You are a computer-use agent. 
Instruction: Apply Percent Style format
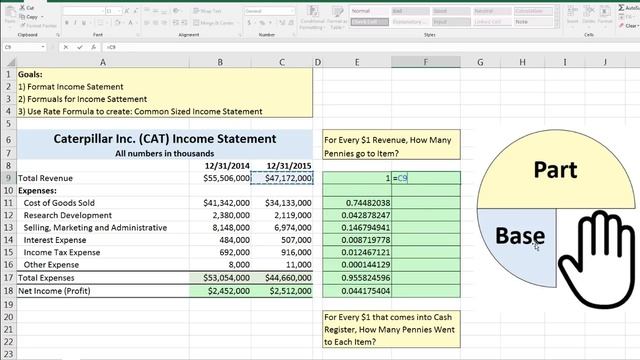click(262, 23)
